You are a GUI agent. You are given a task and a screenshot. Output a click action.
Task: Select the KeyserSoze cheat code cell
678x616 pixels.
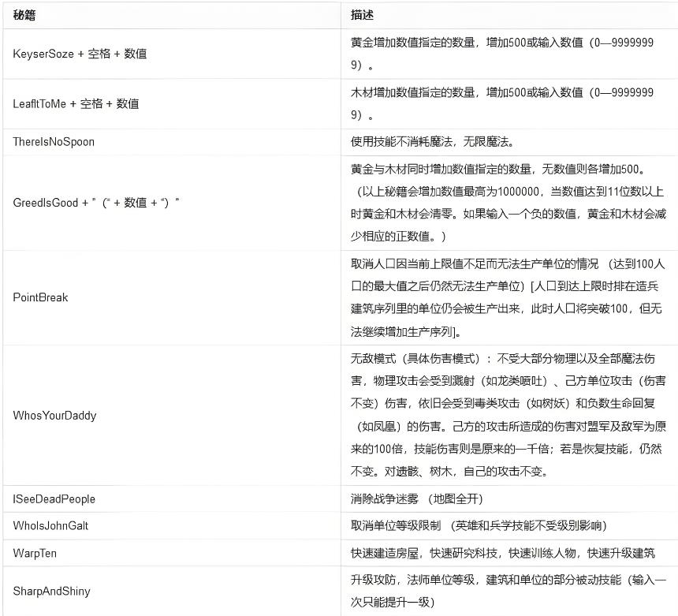(80, 54)
